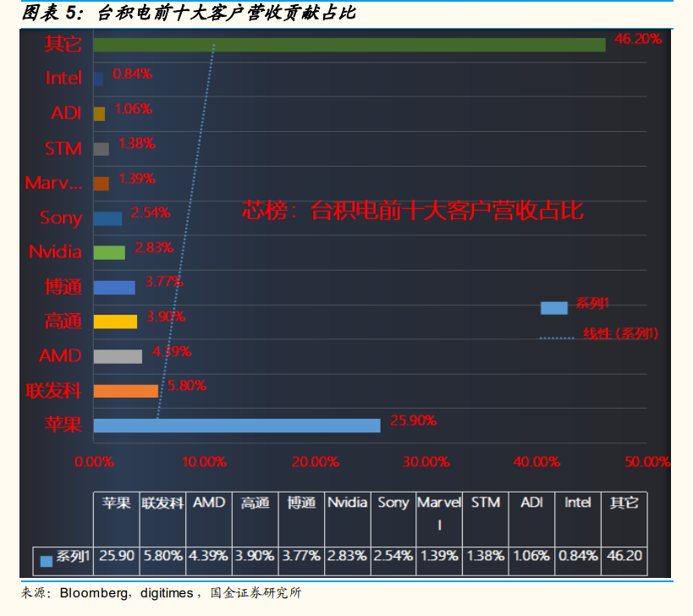The width and height of the screenshot is (693, 616).
Task: Click the olive ADI bar
Action: click(x=100, y=114)
